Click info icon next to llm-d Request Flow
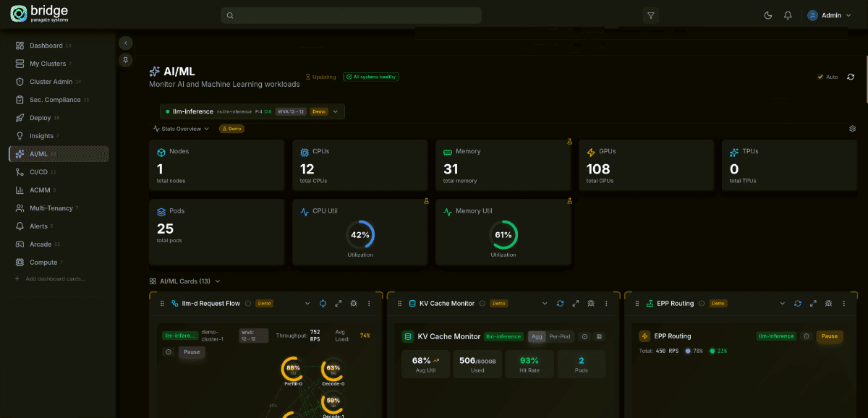 [248, 304]
